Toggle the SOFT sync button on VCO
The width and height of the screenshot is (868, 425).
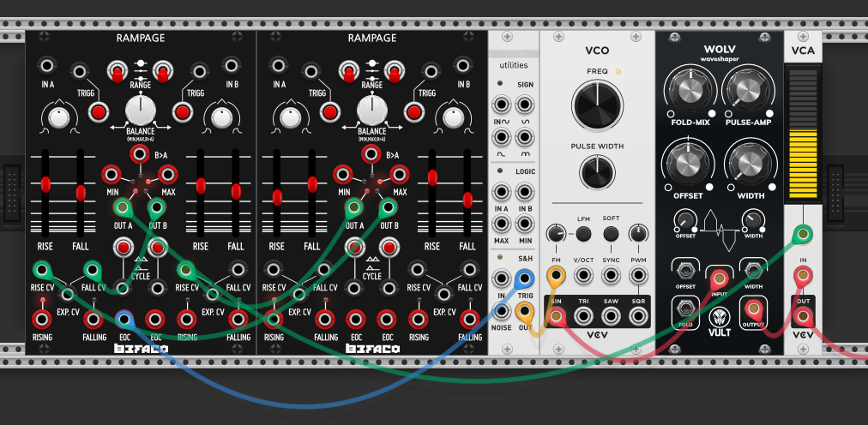click(612, 234)
